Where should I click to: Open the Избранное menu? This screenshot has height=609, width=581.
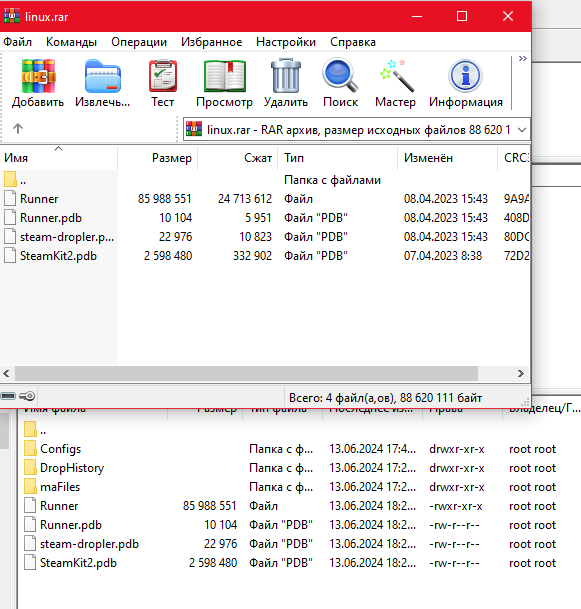(212, 42)
